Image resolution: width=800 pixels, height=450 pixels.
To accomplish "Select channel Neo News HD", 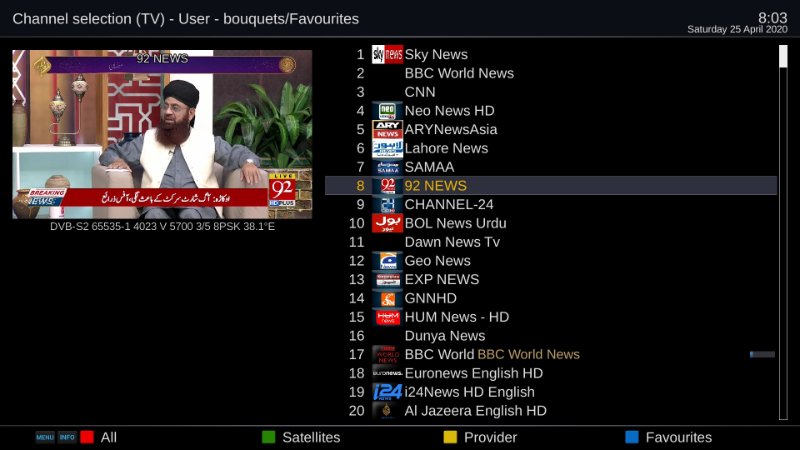I will [x=551, y=111].
